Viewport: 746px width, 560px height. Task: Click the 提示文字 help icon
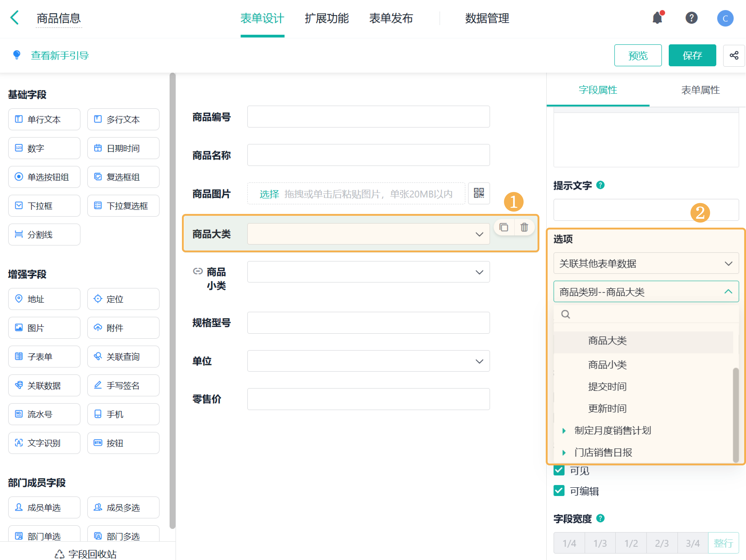point(600,185)
